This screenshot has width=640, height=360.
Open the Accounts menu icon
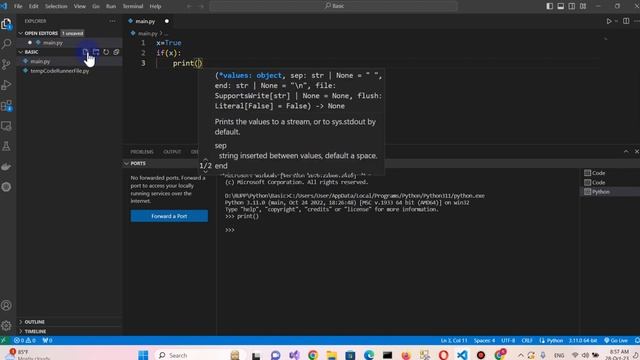(x=6, y=305)
